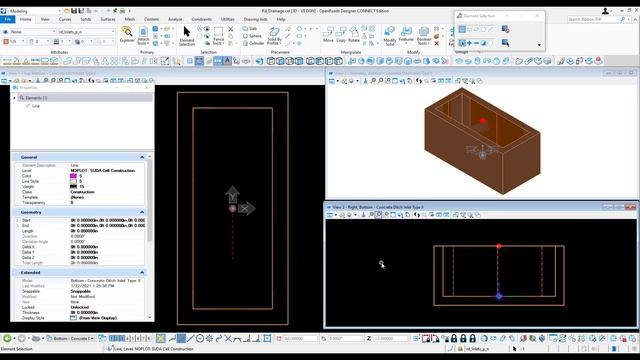Choose Add mode plus icon in Element Selection

point(469,43)
